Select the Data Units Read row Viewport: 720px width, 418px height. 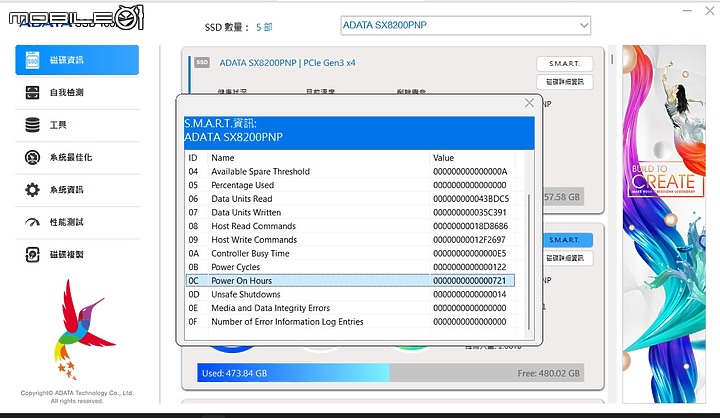350,199
